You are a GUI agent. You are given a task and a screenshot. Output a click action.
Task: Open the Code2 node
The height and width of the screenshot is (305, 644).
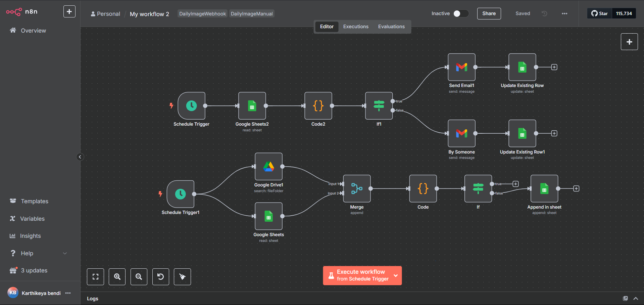(318, 106)
